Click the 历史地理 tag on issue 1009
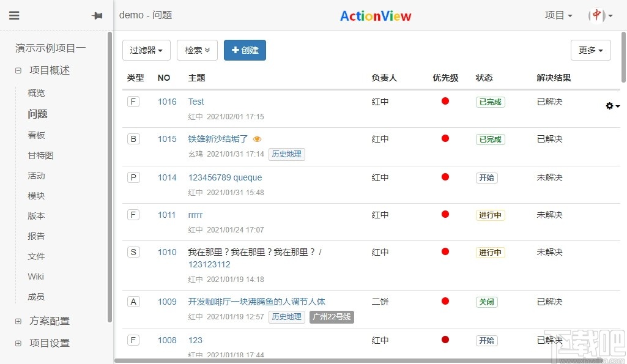This screenshot has height=364, width=627. [x=286, y=317]
